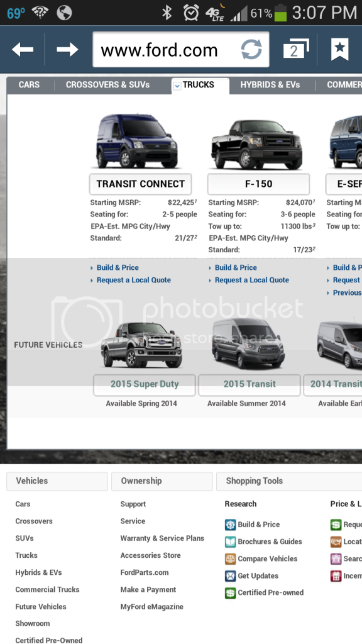Click the 2015 Super Duty button
The height and width of the screenshot is (644, 362).
(145, 385)
